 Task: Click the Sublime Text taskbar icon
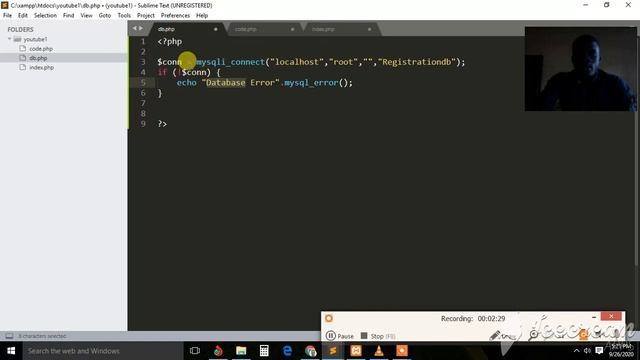coord(333,351)
